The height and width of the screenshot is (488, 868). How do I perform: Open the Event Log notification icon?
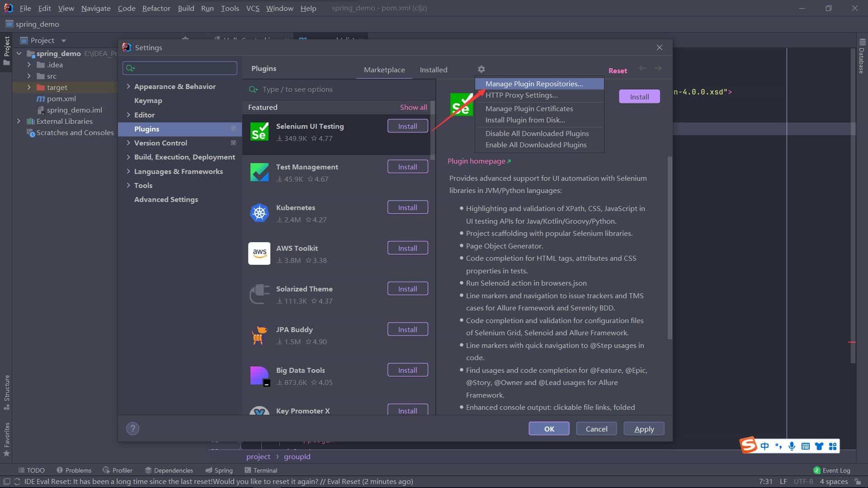click(816, 470)
